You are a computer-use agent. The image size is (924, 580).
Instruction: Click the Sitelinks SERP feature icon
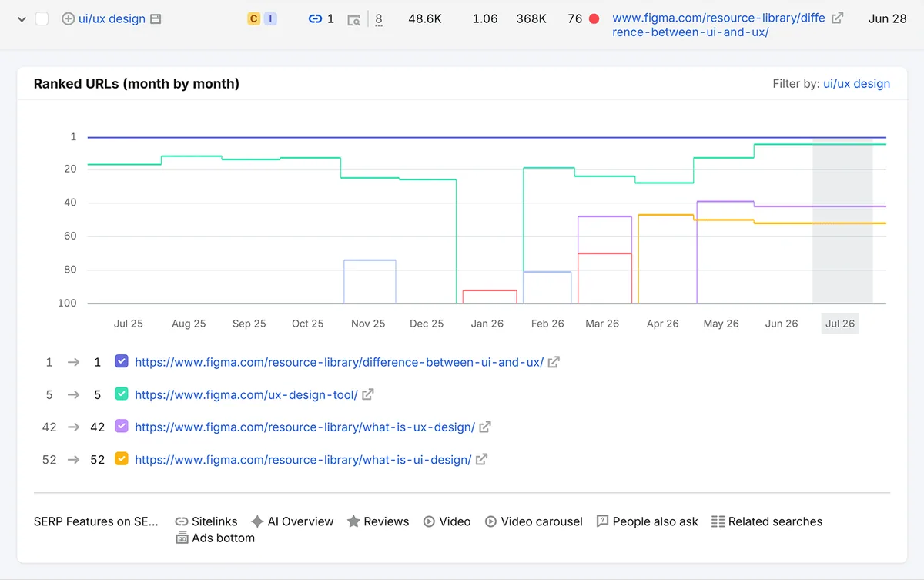coord(182,521)
